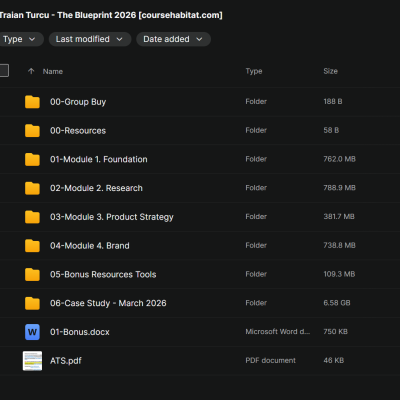
Task: Open the 00-Group Buy folder name
Action: pyautogui.click(x=78, y=102)
